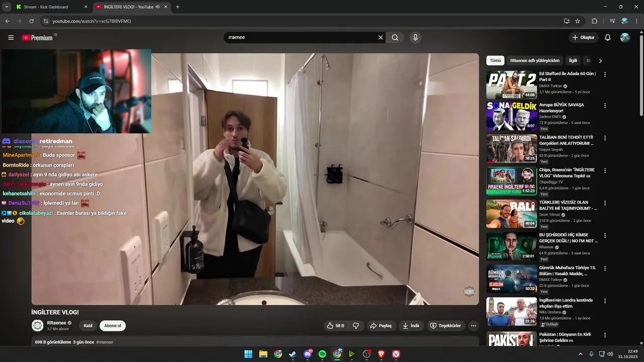Open the tab search dropdown arrow
Viewport: 644px width, 362px height.
(x=7, y=7)
